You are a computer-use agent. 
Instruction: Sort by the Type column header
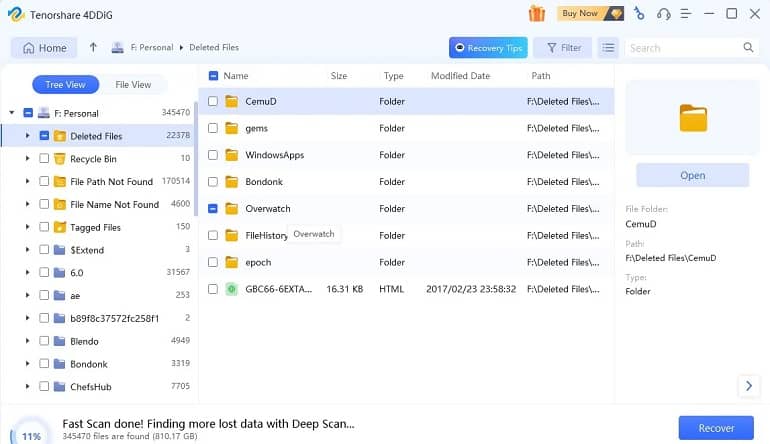393,76
